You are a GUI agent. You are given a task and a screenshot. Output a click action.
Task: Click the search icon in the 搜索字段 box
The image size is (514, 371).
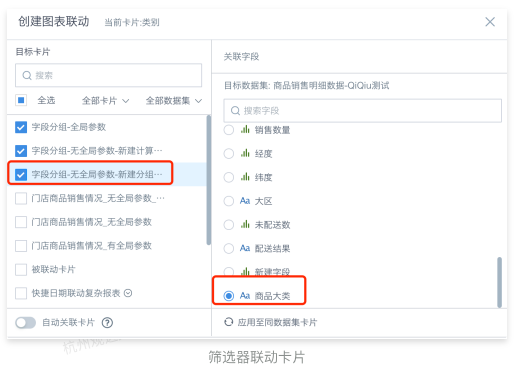pyautogui.click(x=235, y=110)
